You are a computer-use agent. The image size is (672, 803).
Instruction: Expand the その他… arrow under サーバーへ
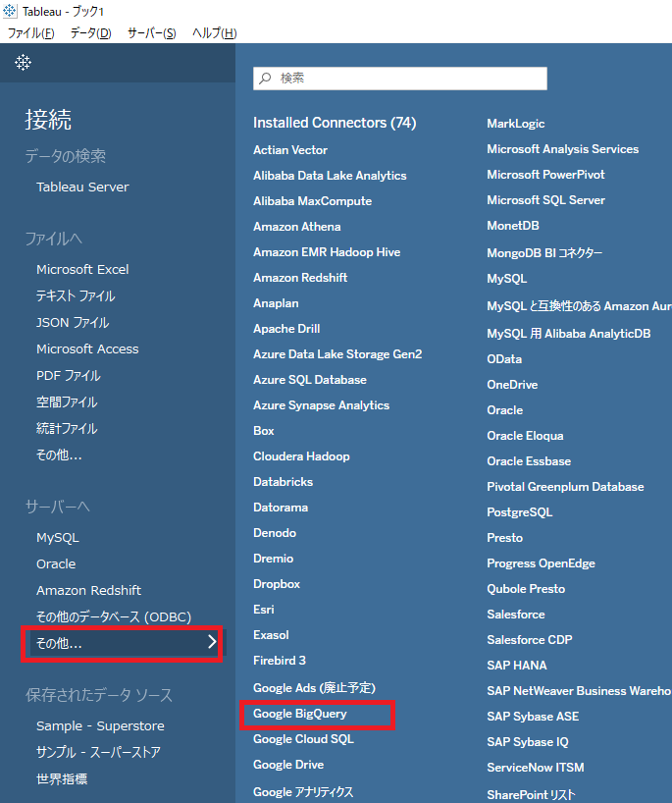[212, 642]
